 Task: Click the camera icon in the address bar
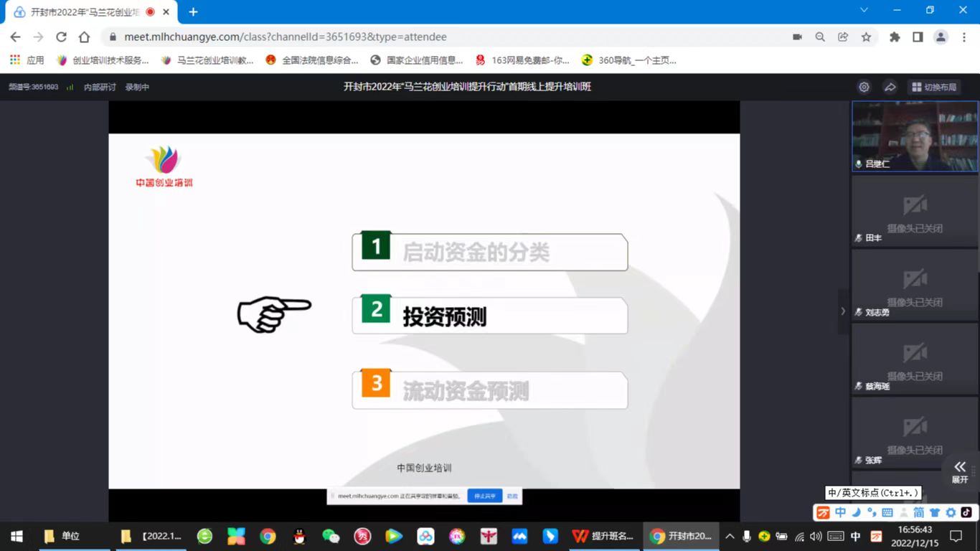click(797, 37)
